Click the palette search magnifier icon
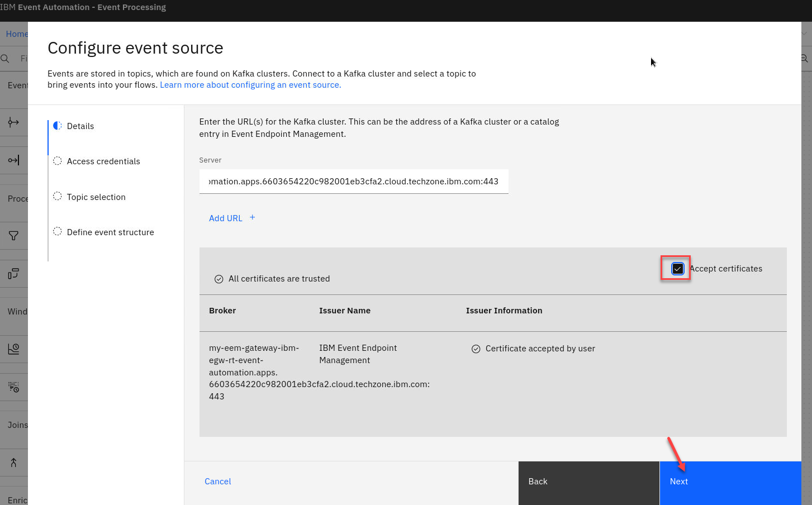This screenshot has height=505, width=812. (x=5, y=59)
